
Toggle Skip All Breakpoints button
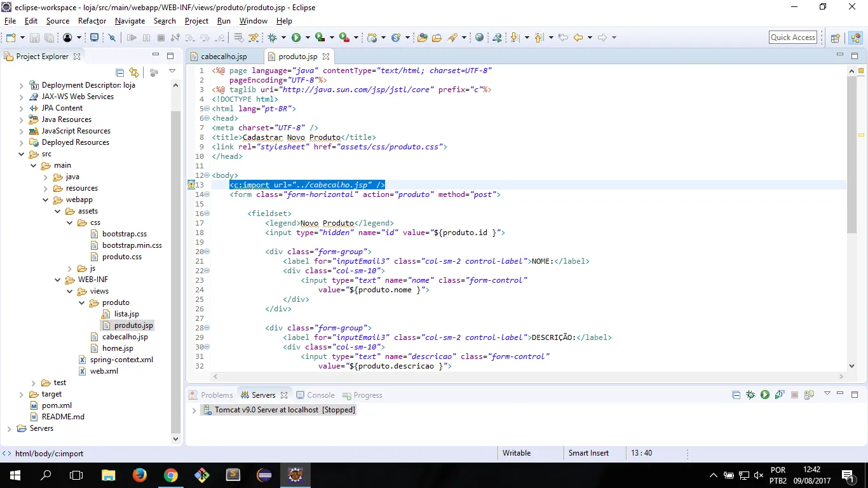pyautogui.click(x=112, y=38)
